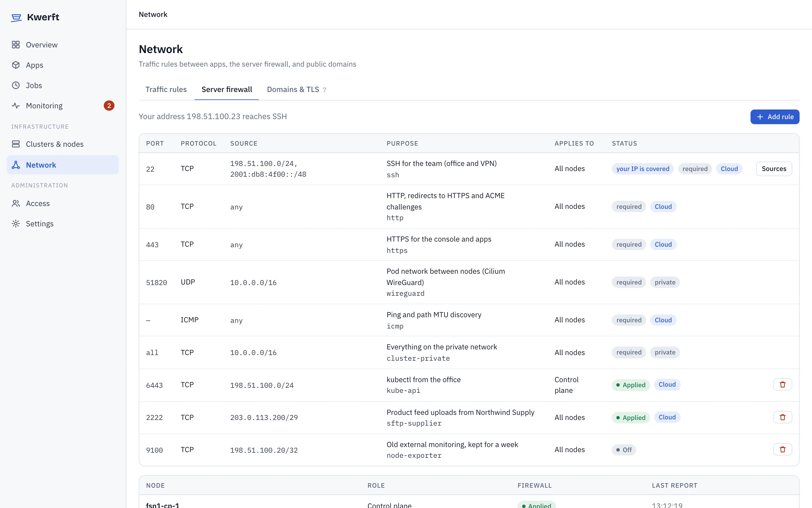
Task: Click the Kwerft logo icon
Action: (x=16, y=17)
